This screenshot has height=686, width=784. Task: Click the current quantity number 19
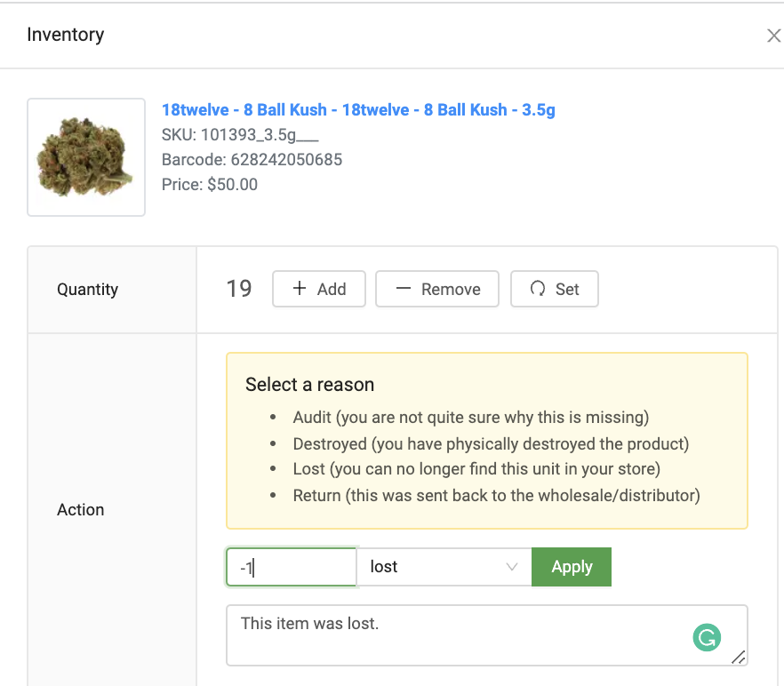click(x=239, y=289)
